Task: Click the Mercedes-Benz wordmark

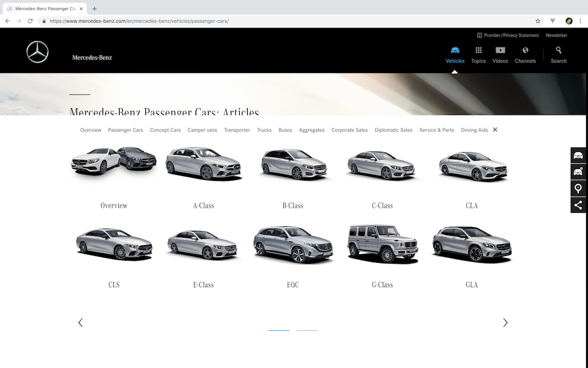Action: coord(92,57)
